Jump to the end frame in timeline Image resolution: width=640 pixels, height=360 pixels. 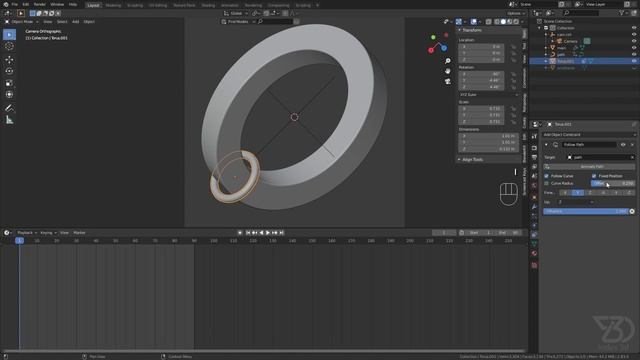tap(282, 233)
